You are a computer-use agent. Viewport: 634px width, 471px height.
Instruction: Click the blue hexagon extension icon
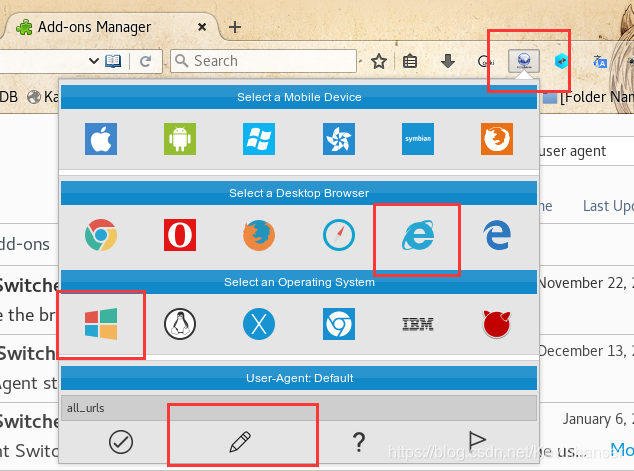click(561, 61)
